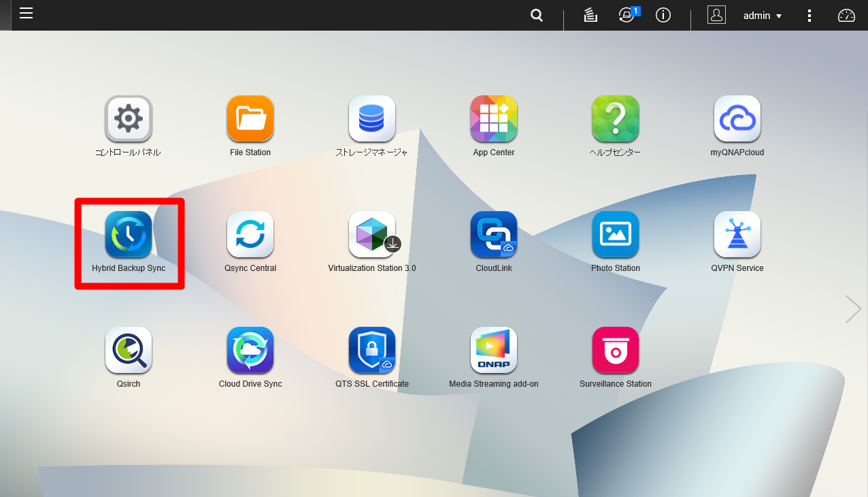
Task: Go to next desktop page arrow
Action: 853,309
